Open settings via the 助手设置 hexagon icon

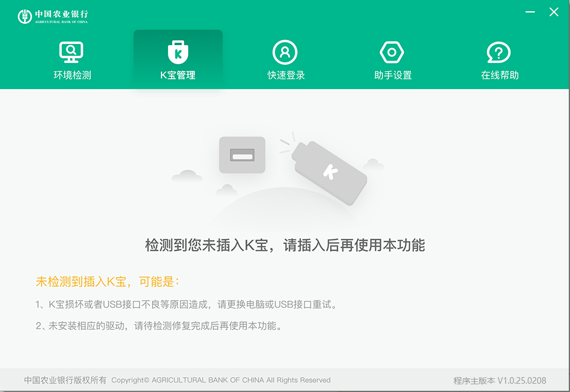tap(392, 52)
